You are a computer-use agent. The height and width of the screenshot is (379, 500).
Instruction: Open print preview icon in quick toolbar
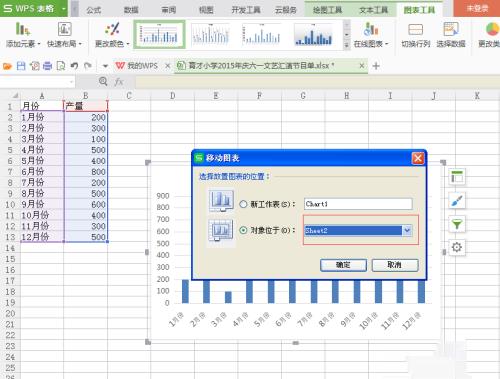[x=61, y=66]
